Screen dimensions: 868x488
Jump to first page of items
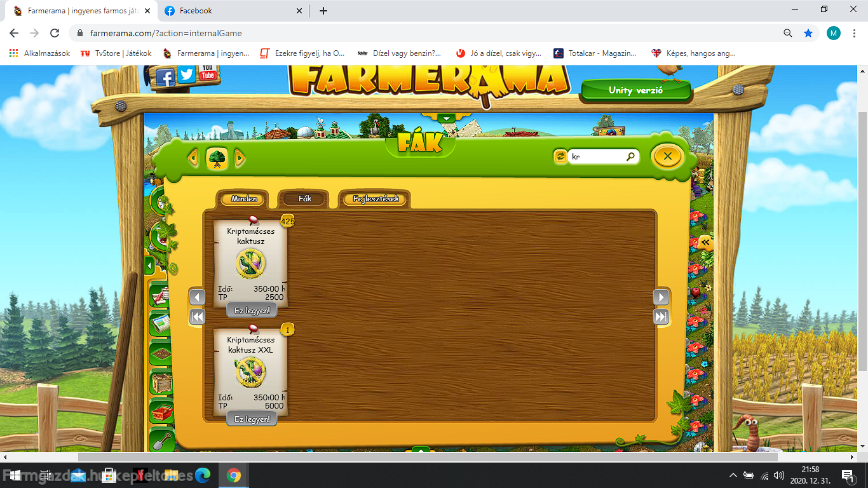click(x=198, y=316)
